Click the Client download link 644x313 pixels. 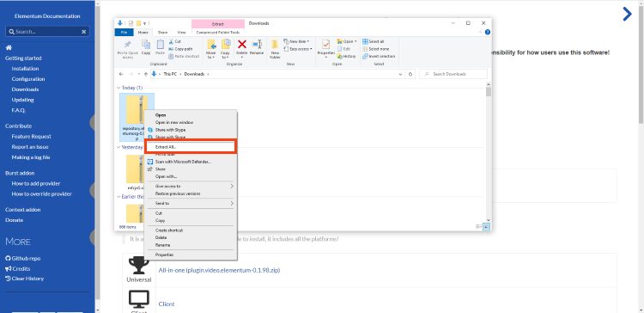click(x=167, y=304)
